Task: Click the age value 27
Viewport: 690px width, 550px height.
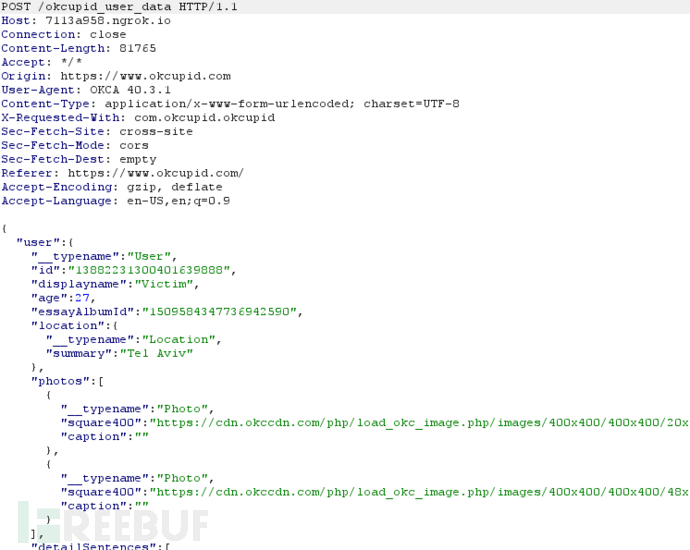Action: [82, 298]
